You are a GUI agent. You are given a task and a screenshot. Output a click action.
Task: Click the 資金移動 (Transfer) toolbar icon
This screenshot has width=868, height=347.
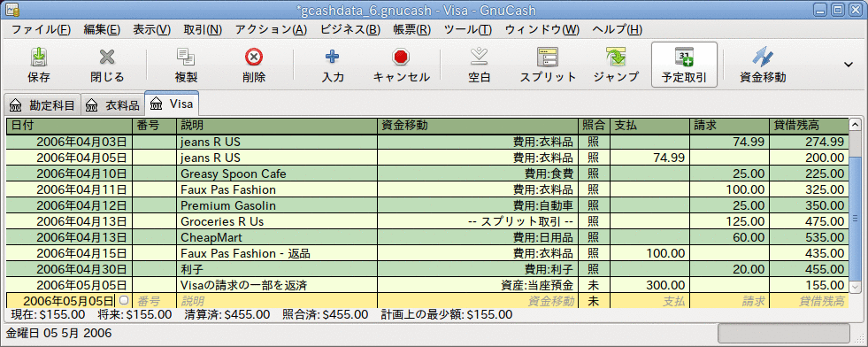tap(763, 57)
